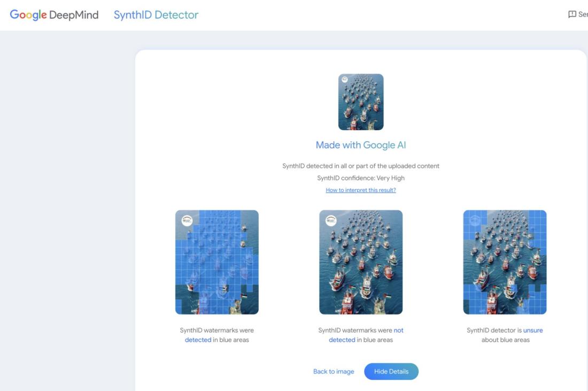Open the uploaded boats image thumbnail
The width and height of the screenshot is (588, 391).
pyautogui.click(x=361, y=102)
